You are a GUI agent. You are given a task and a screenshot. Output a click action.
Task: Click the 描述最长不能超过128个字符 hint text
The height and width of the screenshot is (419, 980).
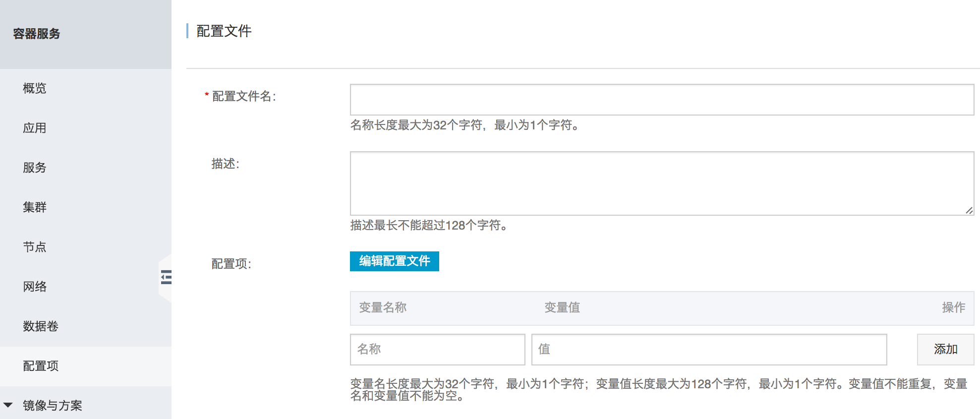click(429, 226)
